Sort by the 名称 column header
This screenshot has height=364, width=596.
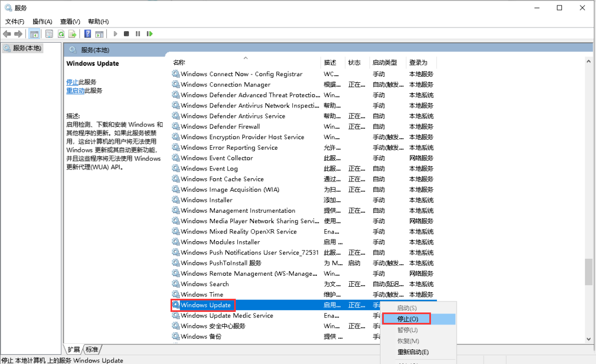(x=245, y=62)
